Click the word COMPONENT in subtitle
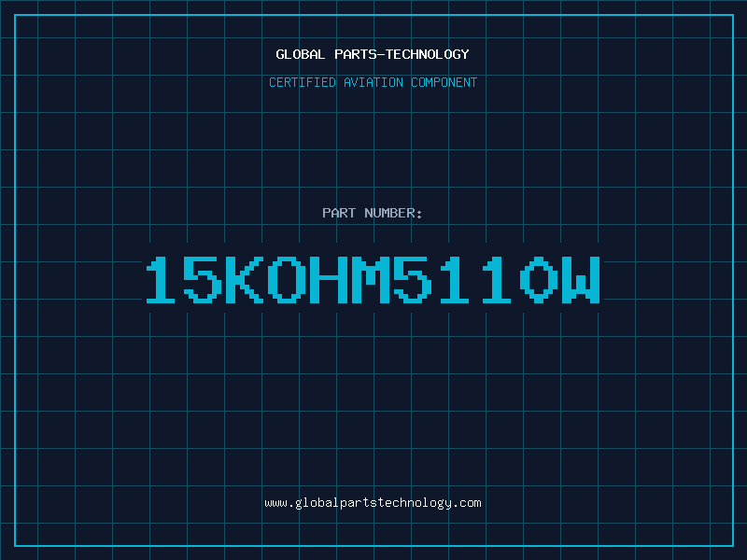The height and width of the screenshot is (560, 747). (x=444, y=82)
